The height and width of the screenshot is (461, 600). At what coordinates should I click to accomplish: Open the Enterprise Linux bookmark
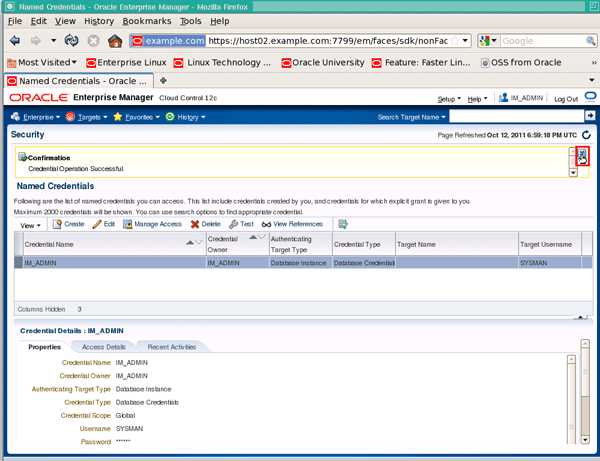tap(126, 62)
